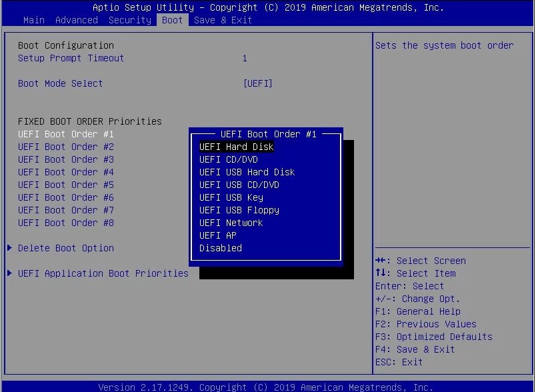Viewport: 536px width, 392px height.
Task: Click the 'F4: Save & Exit' hint
Action: [x=415, y=349]
